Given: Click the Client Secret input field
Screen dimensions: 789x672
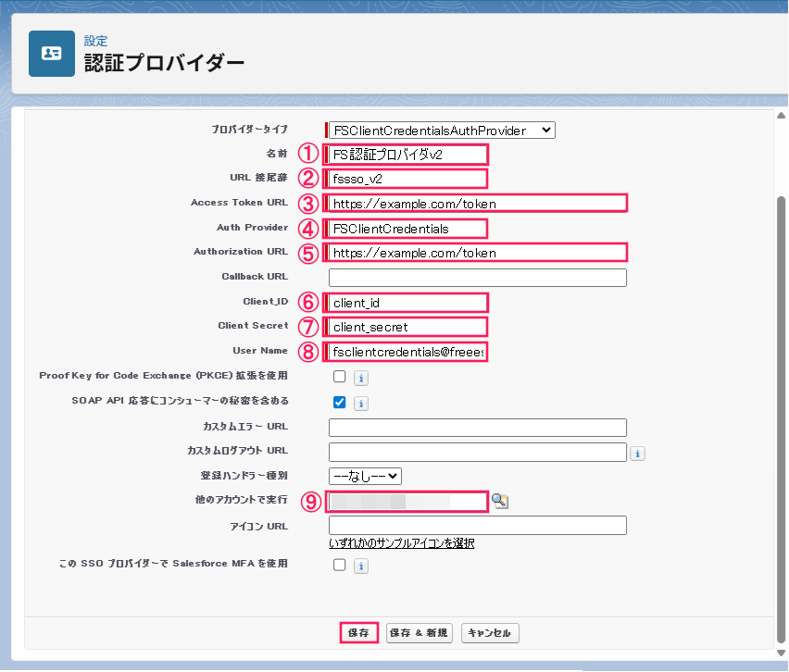Looking at the screenshot, I should [x=407, y=327].
